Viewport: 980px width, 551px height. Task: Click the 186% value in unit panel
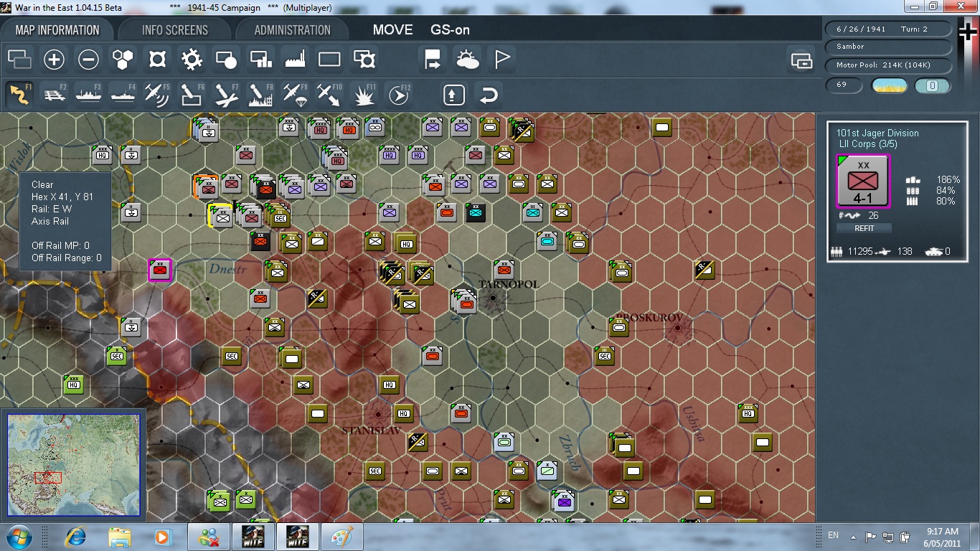948,179
